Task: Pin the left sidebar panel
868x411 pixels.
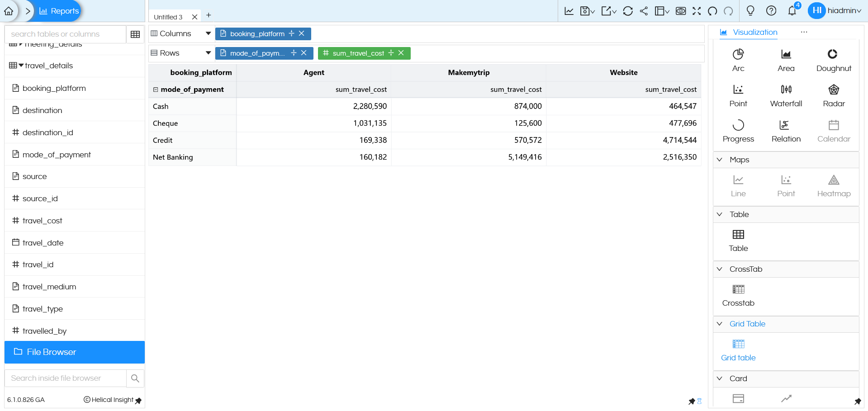Action: click(x=138, y=401)
